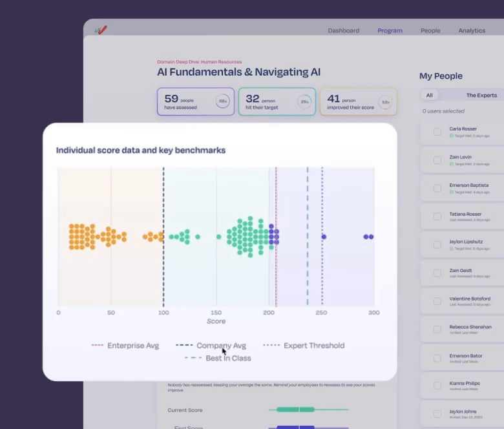Open the Dashboard tab

344,30
